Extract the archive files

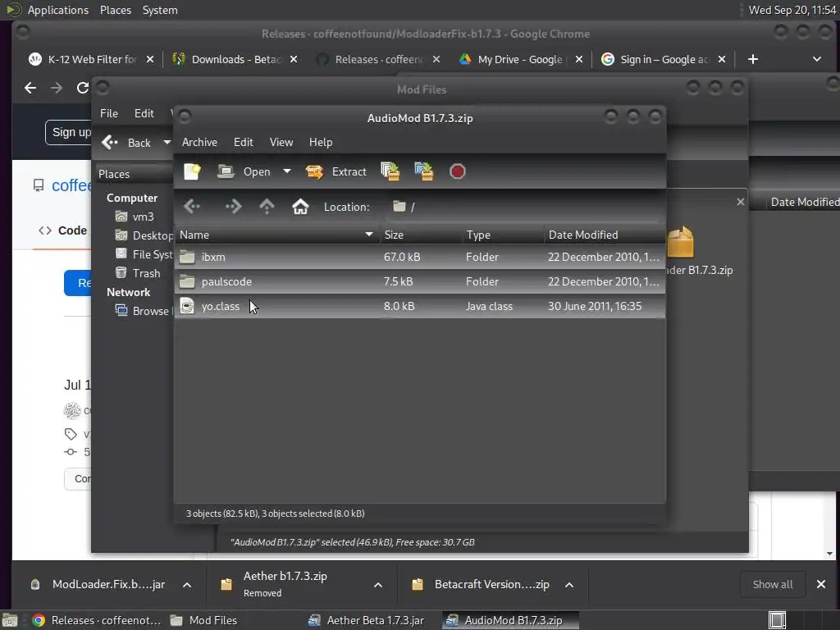tap(336, 171)
